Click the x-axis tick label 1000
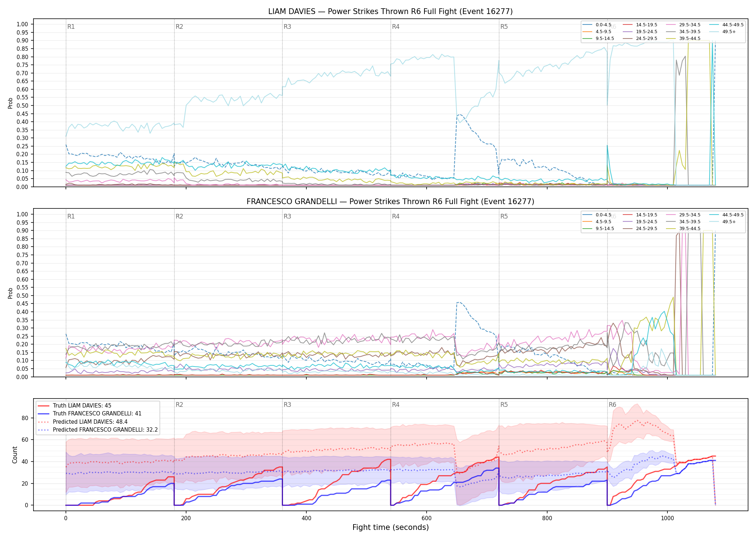The width and height of the screenshot is (756, 540). tap(667, 518)
